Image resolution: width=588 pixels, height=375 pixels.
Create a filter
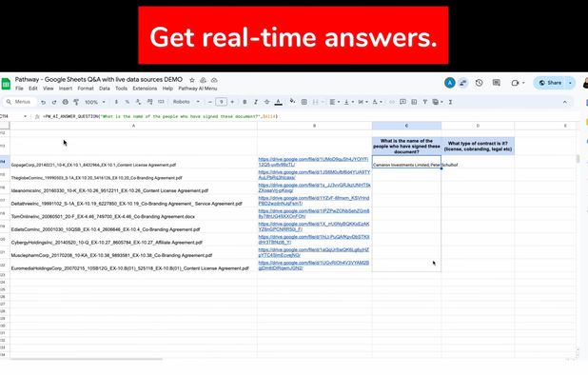pyautogui.click(x=425, y=102)
